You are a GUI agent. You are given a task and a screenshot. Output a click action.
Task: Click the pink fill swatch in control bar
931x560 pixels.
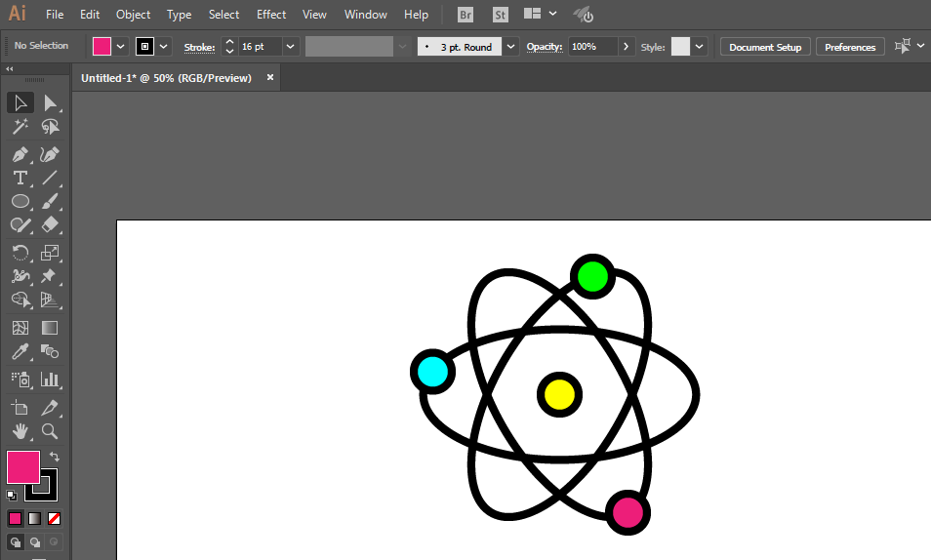point(101,46)
